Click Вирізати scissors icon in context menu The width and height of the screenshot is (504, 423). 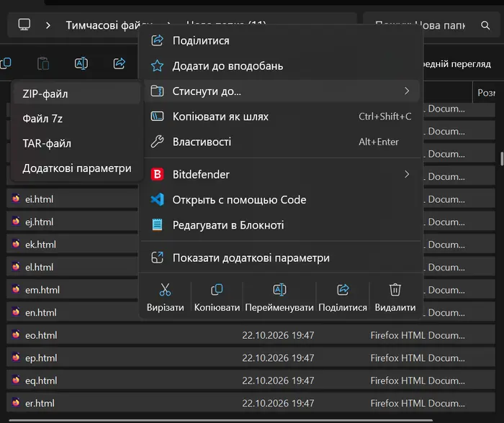click(x=165, y=289)
